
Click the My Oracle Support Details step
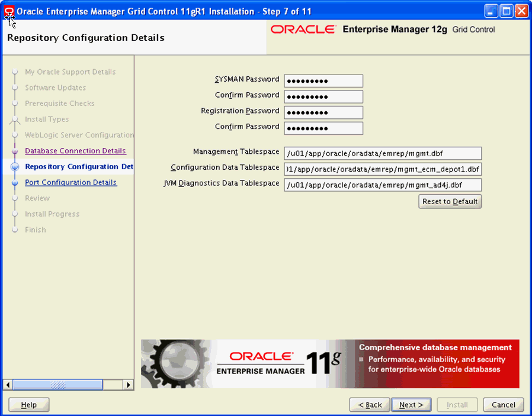[x=70, y=72]
